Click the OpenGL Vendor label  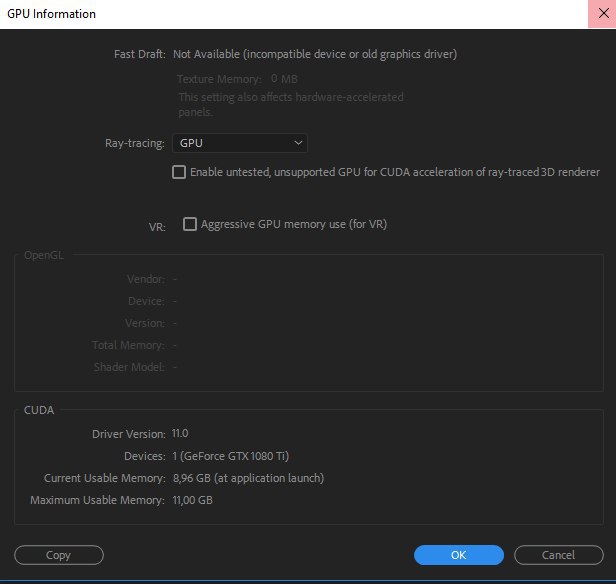[x=146, y=279]
